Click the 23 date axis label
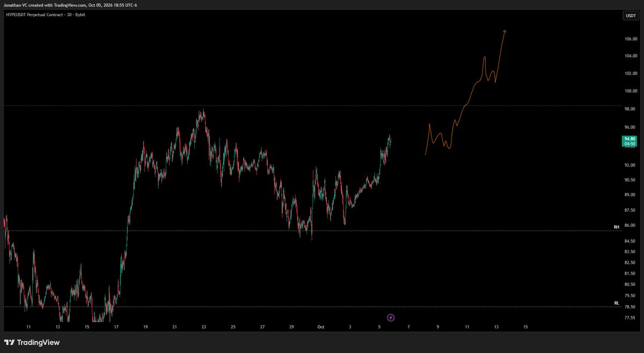This screenshot has width=644, height=353. pos(204,327)
